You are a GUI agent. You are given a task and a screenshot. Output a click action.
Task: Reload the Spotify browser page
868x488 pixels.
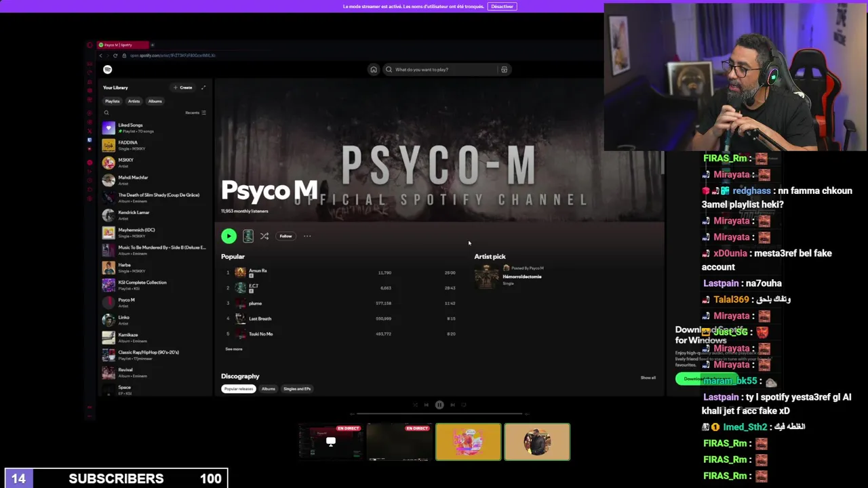point(115,56)
